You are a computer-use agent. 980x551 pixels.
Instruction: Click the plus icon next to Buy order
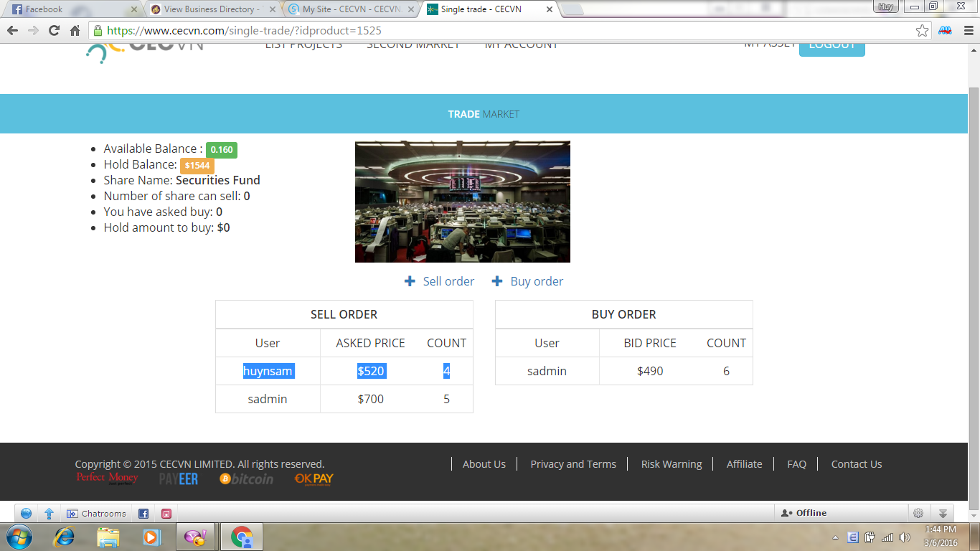pos(497,281)
